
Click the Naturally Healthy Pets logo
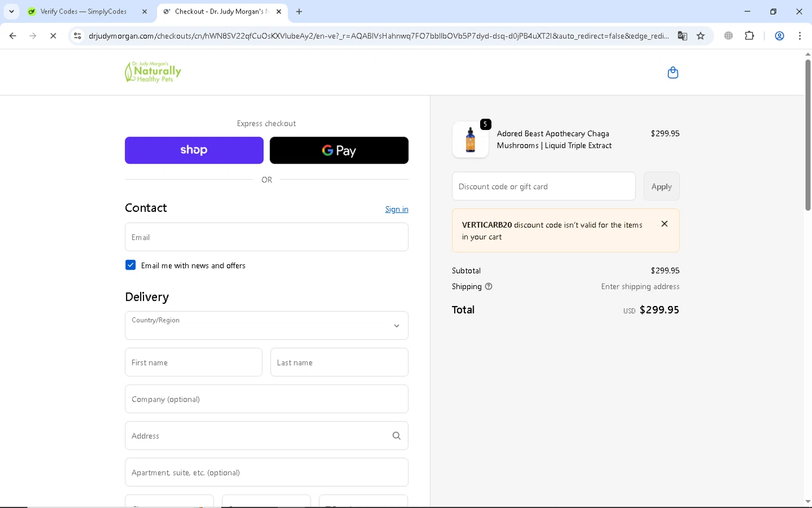click(x=153, y=72)
